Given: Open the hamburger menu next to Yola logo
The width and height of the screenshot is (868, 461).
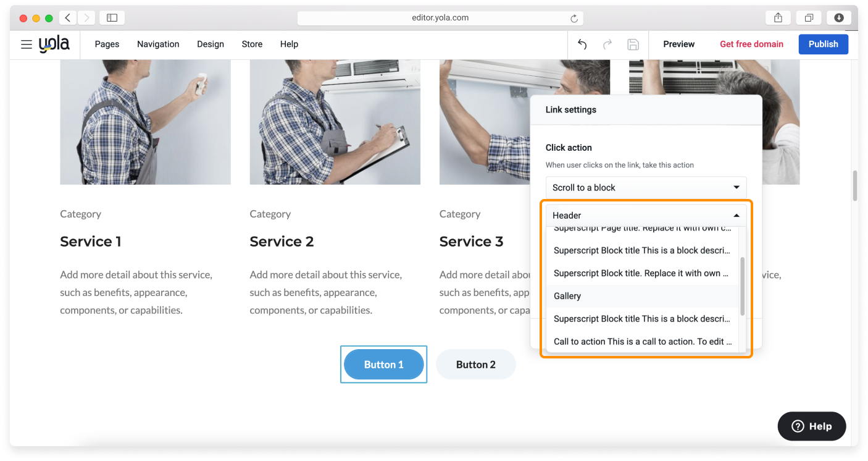Looking at the screenshot, I should click(26, 44).
